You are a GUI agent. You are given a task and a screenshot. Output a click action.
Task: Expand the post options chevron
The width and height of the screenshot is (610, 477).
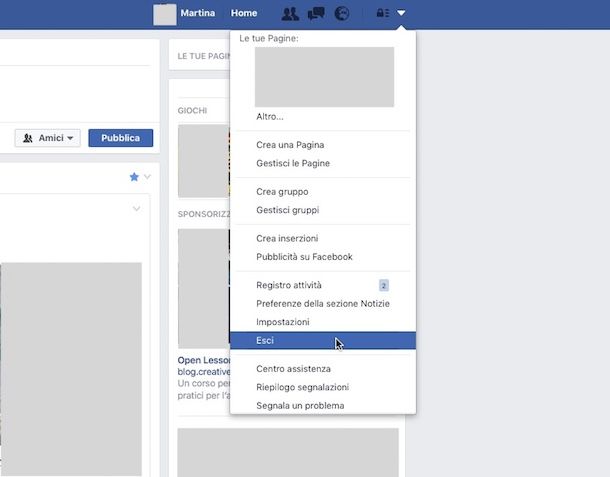(137, 209)
